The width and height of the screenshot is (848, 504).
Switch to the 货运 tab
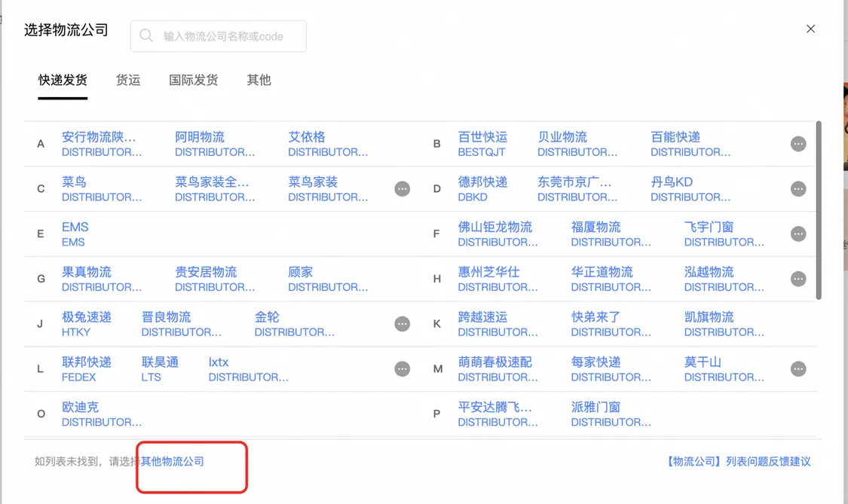(128, 80)
